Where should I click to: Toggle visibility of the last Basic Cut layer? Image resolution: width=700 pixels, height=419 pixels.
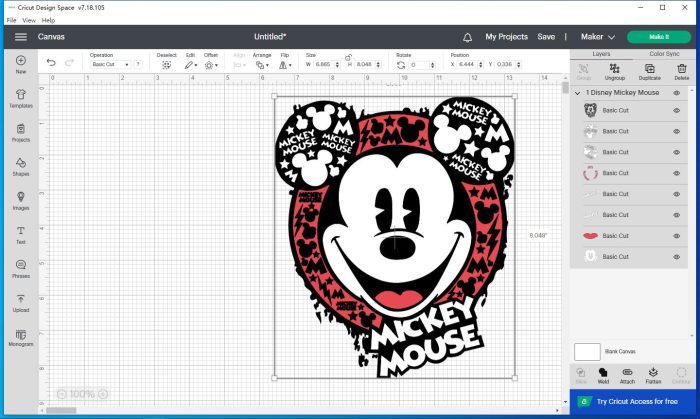point(677,257)
